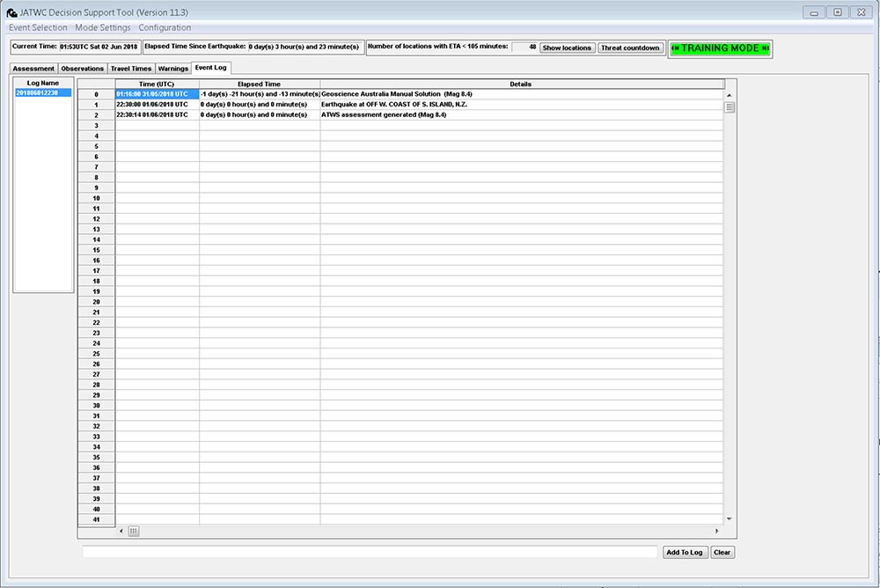Switch to the Assessment tab

[x=33, y=69]
